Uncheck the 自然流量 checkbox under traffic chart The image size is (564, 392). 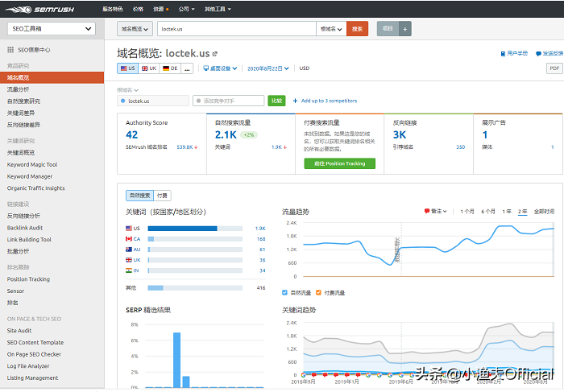285,292
